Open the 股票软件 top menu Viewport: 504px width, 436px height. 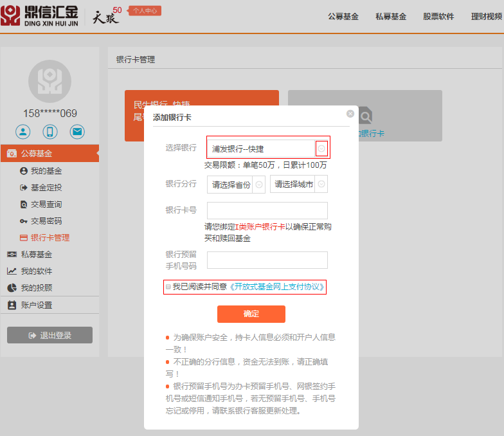pyautogui.click(x=438, y=17)
